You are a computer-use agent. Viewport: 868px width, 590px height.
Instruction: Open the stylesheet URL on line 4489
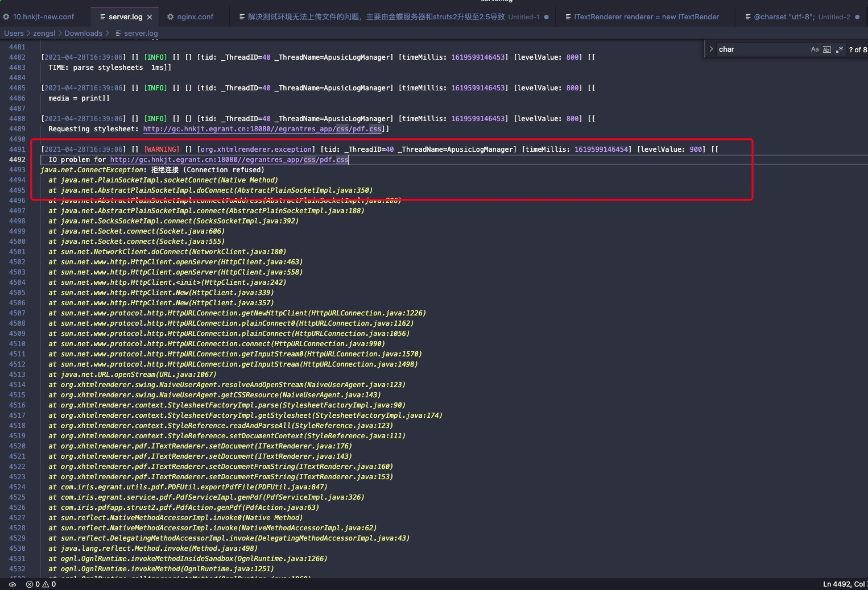[262, 129]
